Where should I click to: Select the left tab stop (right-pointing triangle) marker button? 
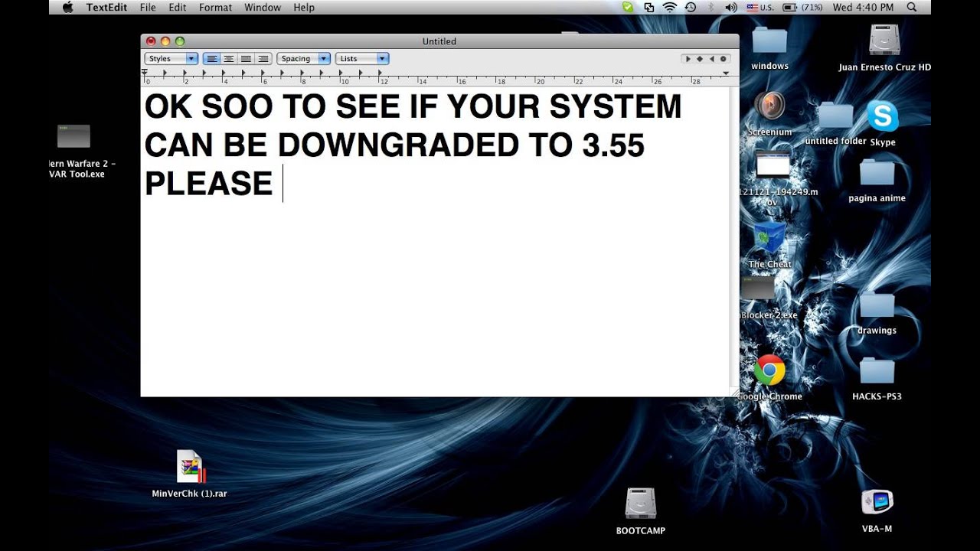[688, 59]
